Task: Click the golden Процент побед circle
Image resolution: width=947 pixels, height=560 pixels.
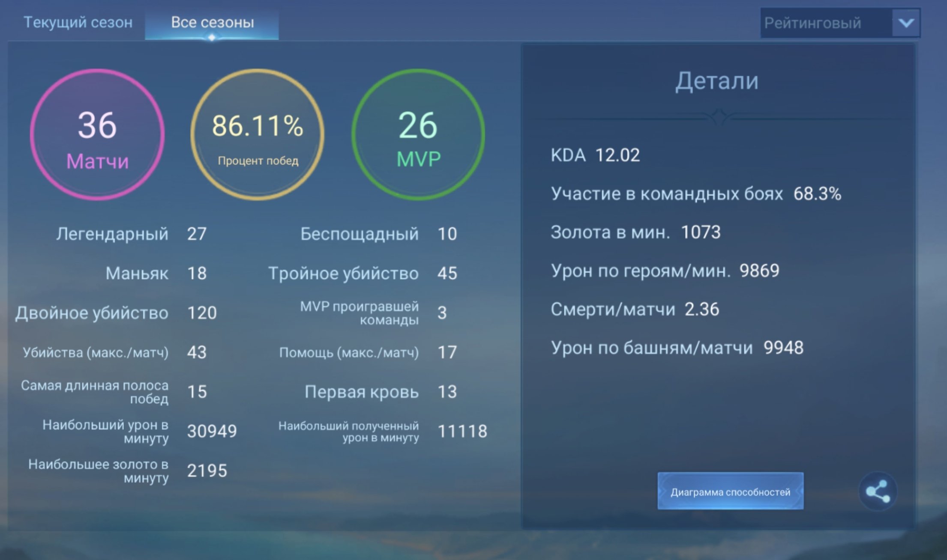Action: pos(258,134)
